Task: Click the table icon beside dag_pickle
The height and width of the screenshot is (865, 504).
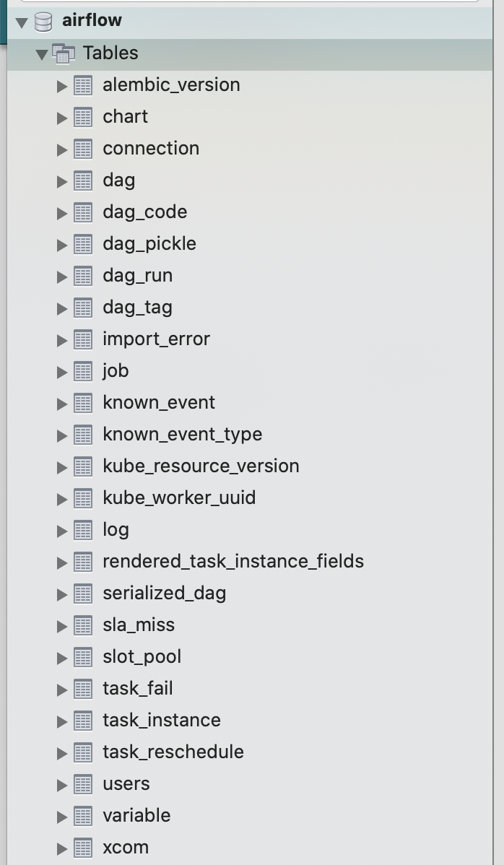Action: coord(83,244)
